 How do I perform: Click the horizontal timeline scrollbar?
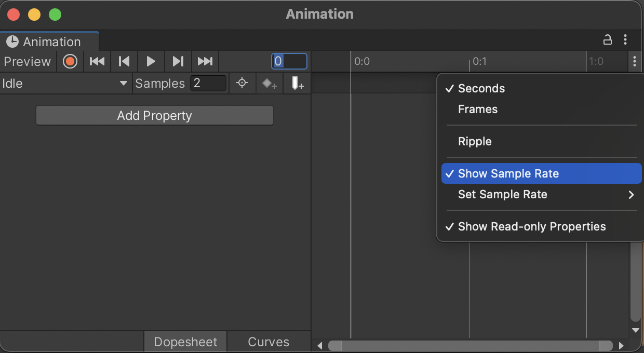[470, 346]
